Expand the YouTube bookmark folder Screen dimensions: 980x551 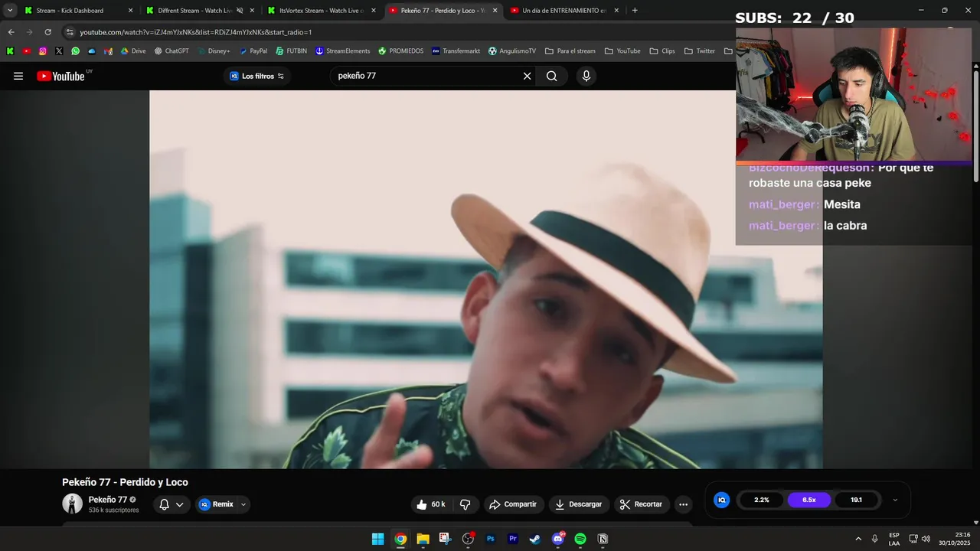coord(622,51)
